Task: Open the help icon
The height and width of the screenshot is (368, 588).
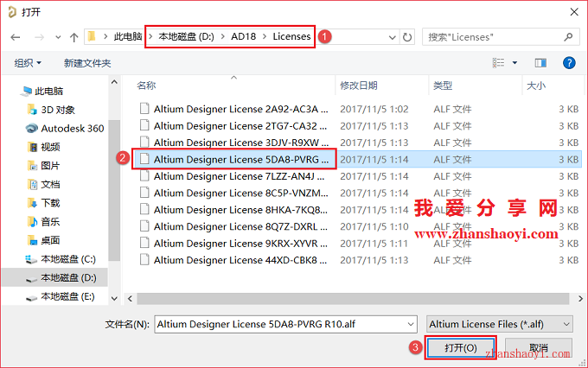Action: coord(569,62)
